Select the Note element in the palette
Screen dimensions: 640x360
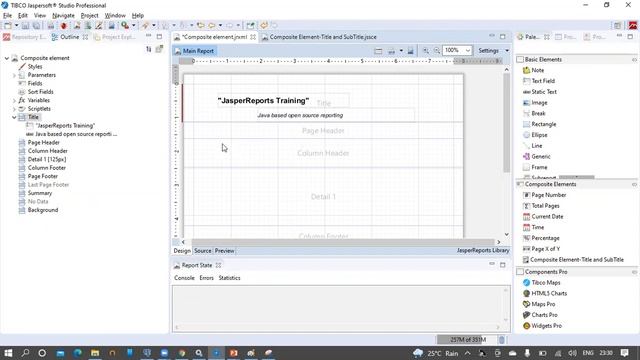click(x=534, y=70)
